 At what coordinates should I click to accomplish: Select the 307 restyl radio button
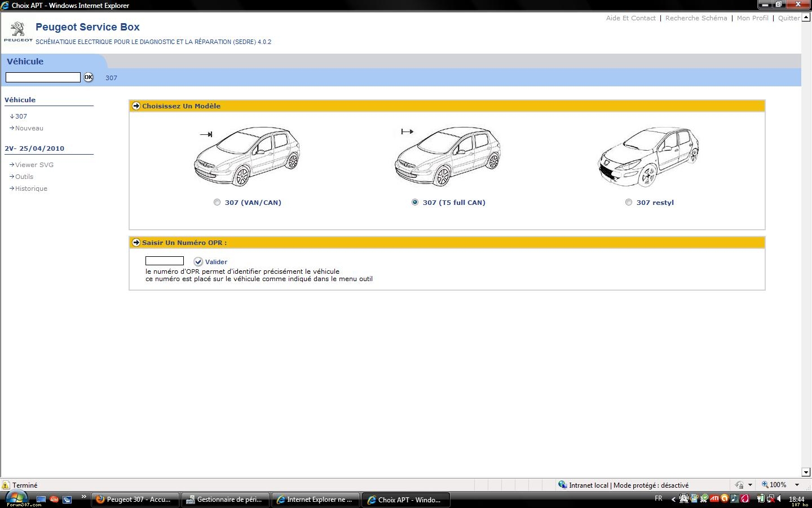click(629, 202)
